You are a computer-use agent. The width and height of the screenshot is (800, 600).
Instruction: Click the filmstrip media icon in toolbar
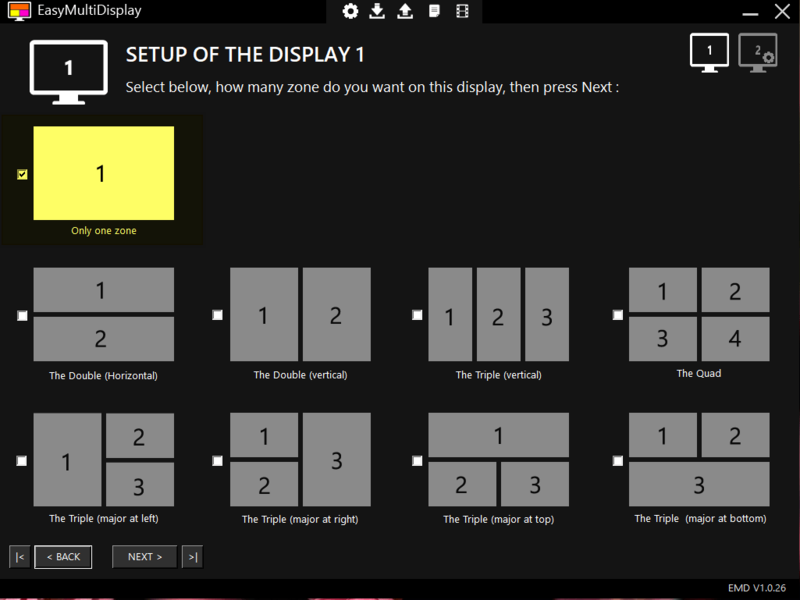pyautogui.click(x=461, y=12)
